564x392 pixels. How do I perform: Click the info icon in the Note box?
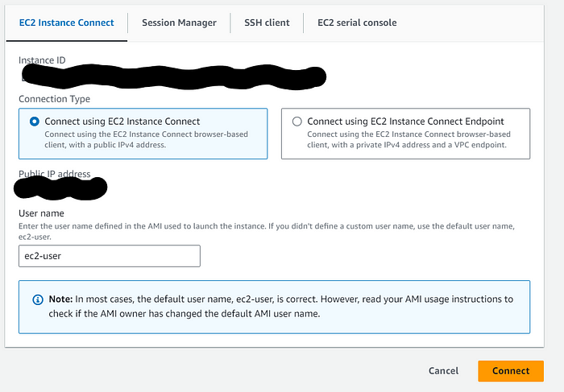tap(38, 299)
